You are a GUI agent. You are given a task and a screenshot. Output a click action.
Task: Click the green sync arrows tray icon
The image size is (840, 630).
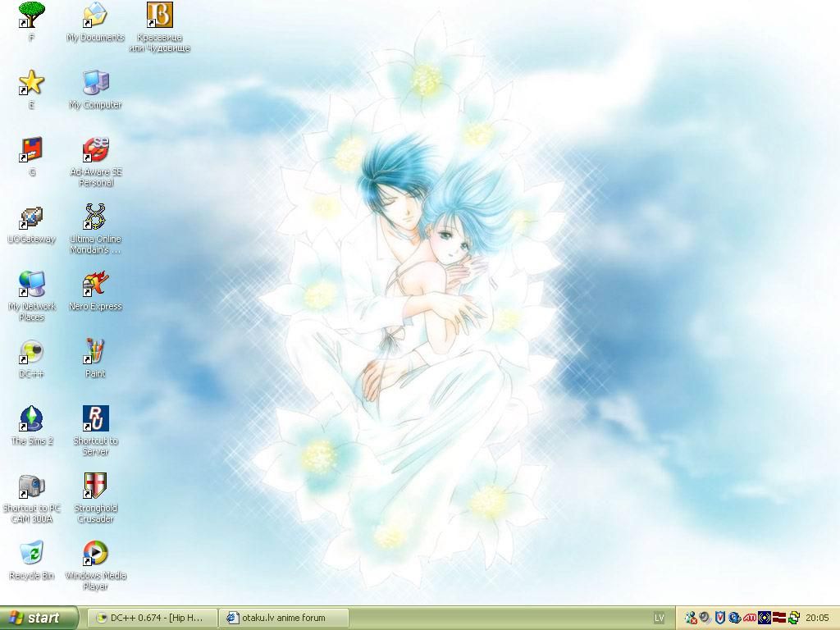794,619
